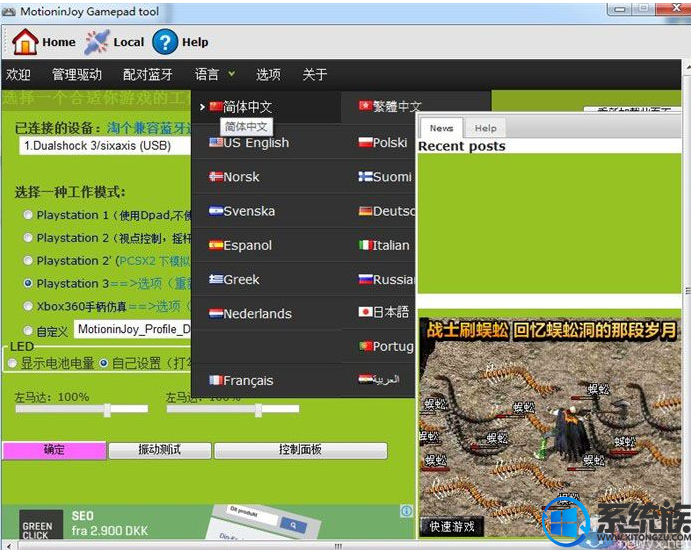
Task: Click the Home toolbar label
Action: 59,42
